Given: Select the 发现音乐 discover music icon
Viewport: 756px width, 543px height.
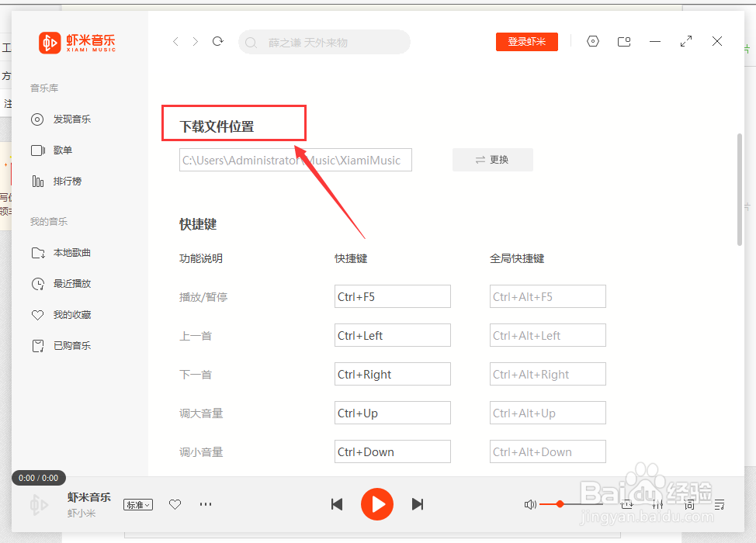Looking at the screenshot, I should pos(36,119).
